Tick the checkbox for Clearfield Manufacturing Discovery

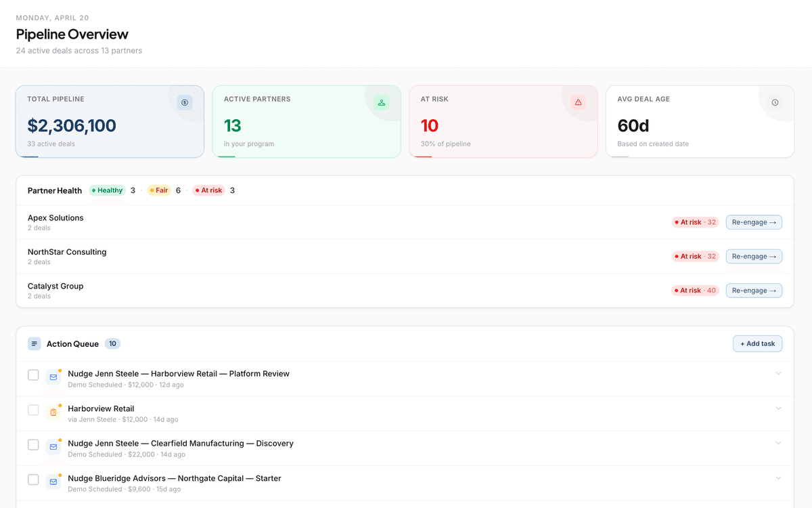pos(33,445)
